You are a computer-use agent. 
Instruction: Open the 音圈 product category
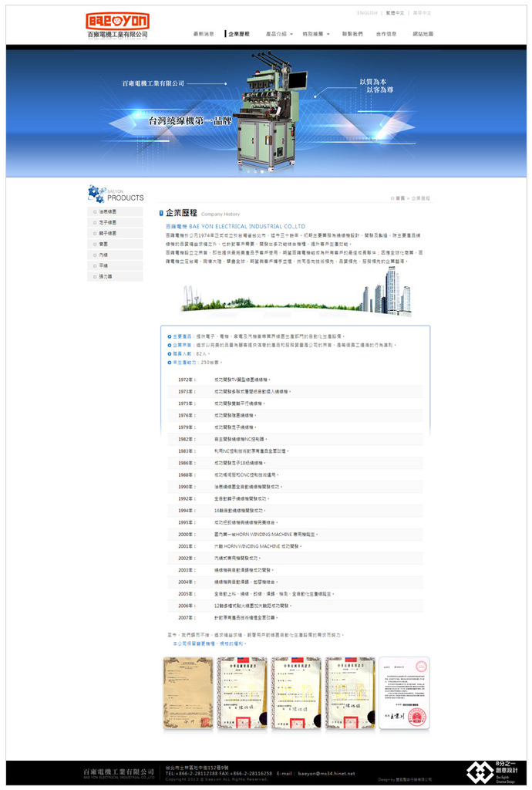coord(115,244)
